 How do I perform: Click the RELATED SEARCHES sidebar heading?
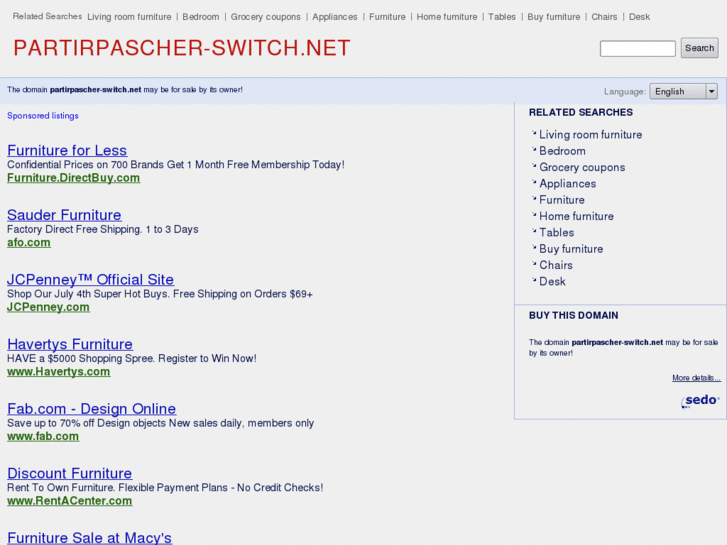(x=580, y=112)
